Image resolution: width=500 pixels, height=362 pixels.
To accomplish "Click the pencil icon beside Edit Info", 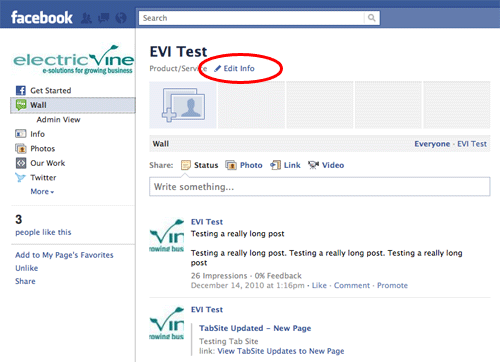I will coord(217,68).
